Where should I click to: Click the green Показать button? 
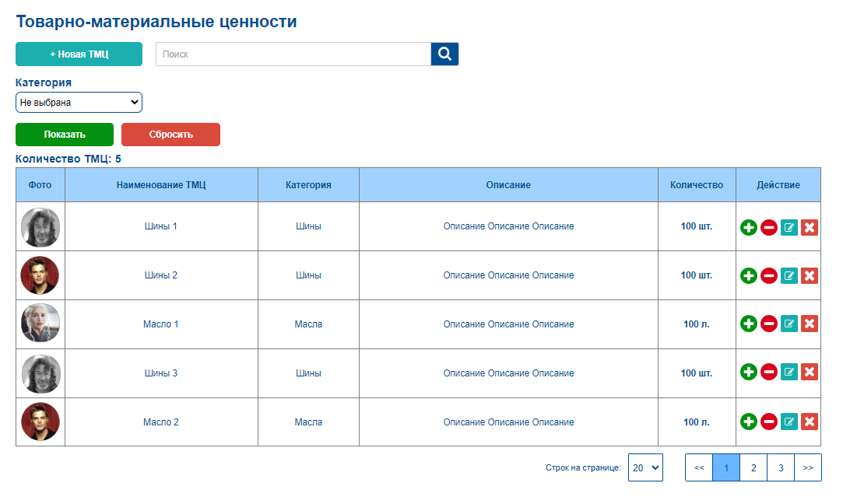click(65, 135)
